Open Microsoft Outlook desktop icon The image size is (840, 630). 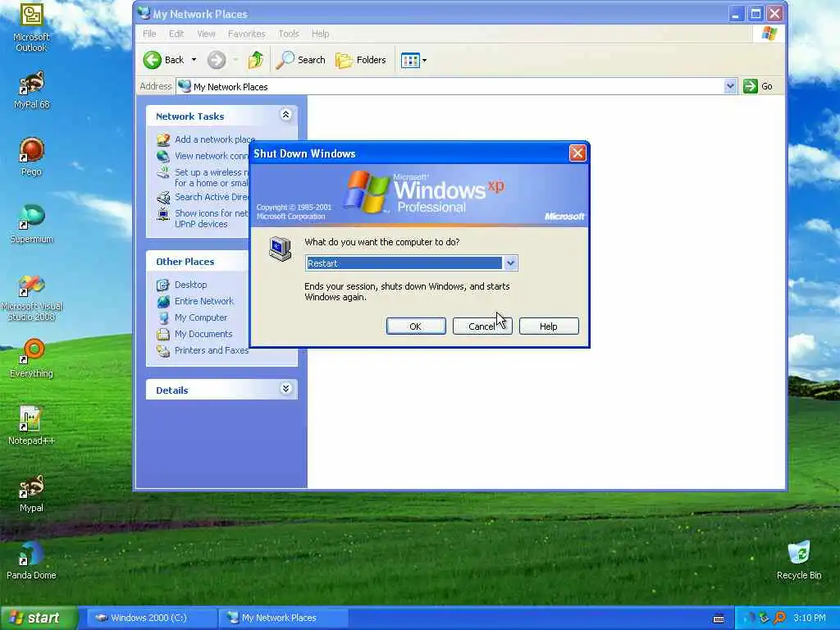point(31,27)
